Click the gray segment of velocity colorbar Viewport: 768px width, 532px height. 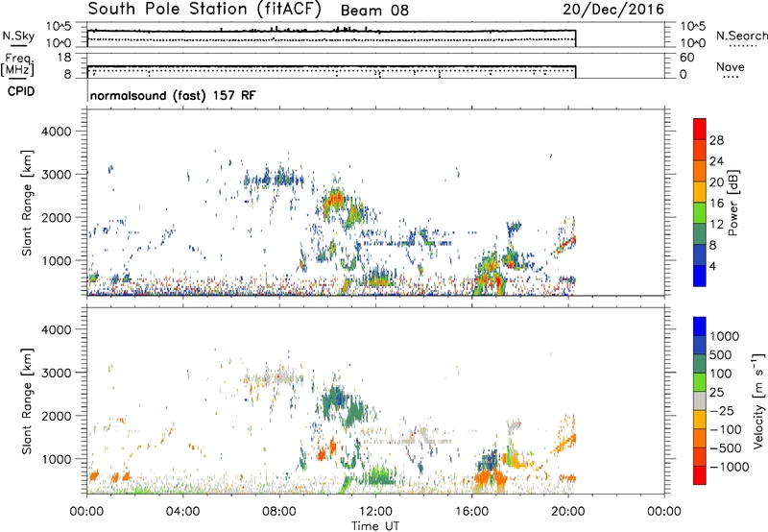point(700,401)
